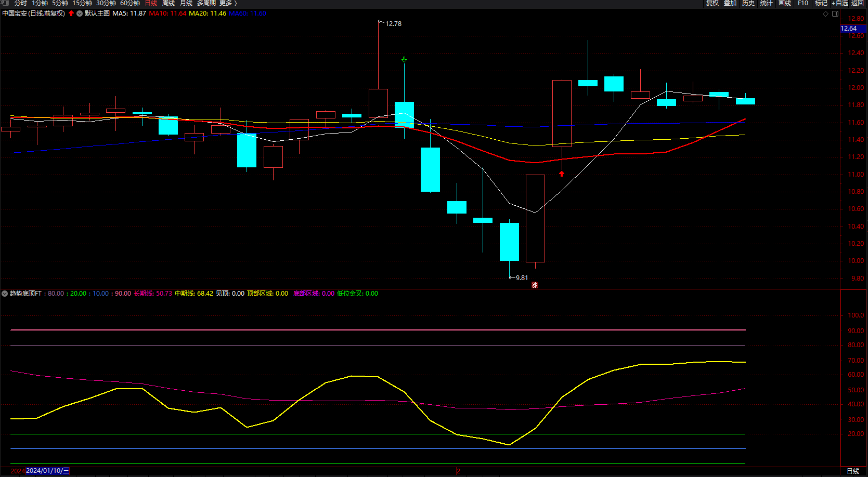Click the red up-arrow buy signal marker
Screen dimensions: 868x477
coord(562,174)
